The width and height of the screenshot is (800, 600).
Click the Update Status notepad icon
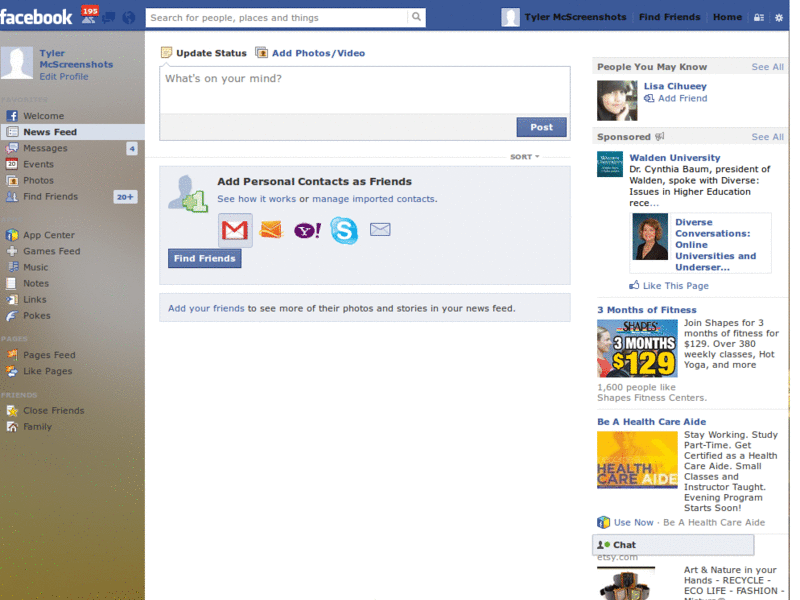click(166, 53)
